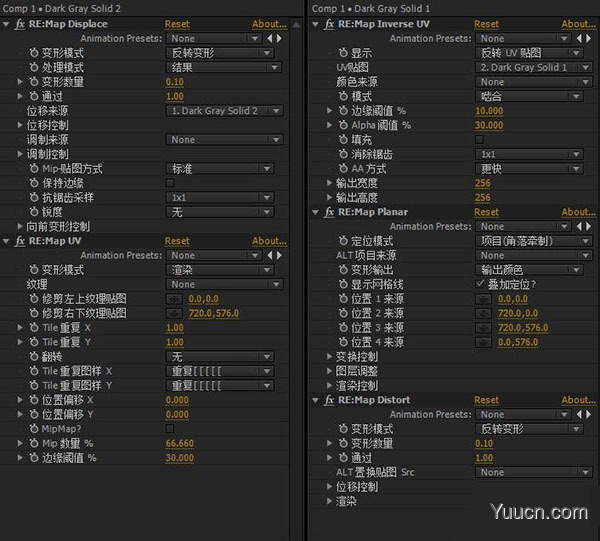
Task: Reset the RE:Map UV effect
Action: click(177, 241)
